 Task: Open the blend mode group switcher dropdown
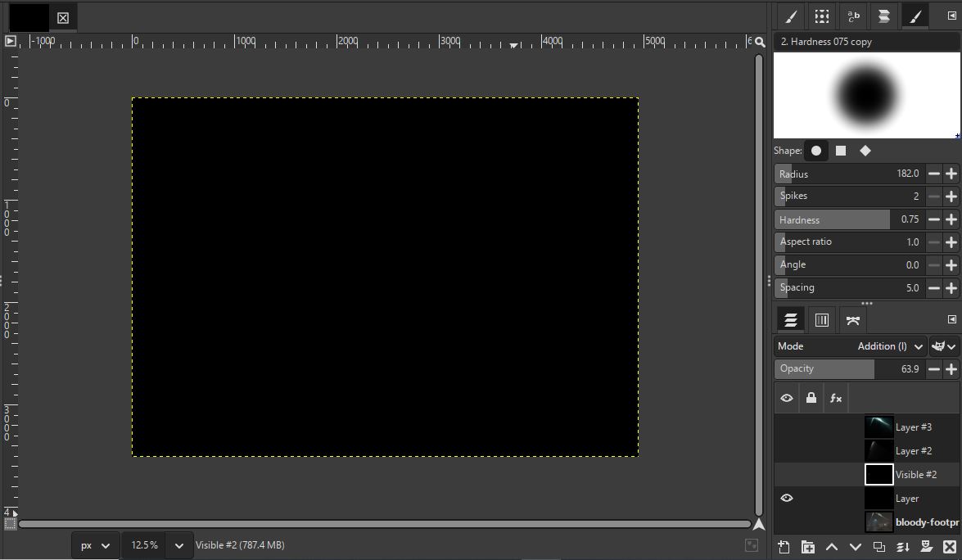(x=944, y=346)
